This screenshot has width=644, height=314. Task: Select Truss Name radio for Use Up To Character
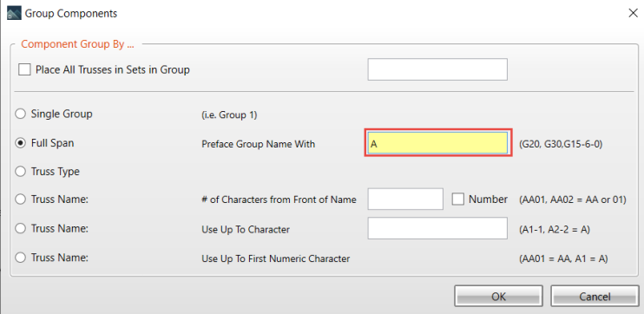[x=20, y=229]
